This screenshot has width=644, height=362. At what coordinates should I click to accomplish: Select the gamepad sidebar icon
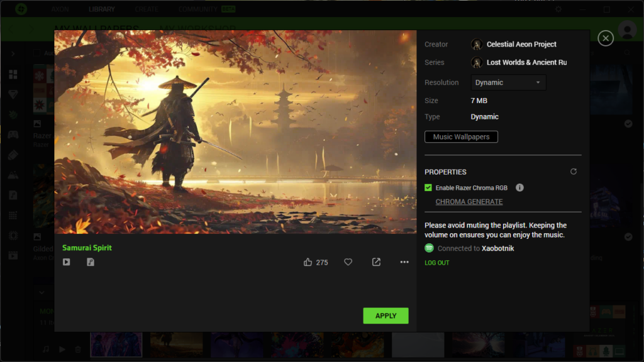click(13, 134)
